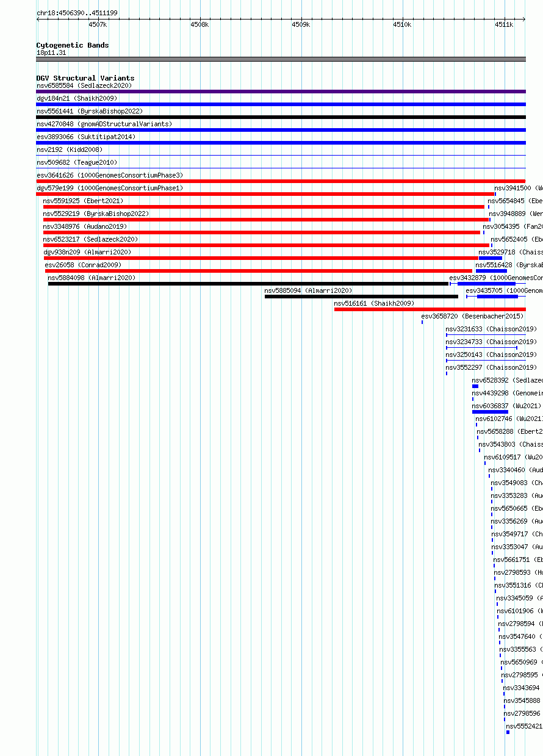
Task: Select nsv5552421 variant label
Action: point(524,726)
